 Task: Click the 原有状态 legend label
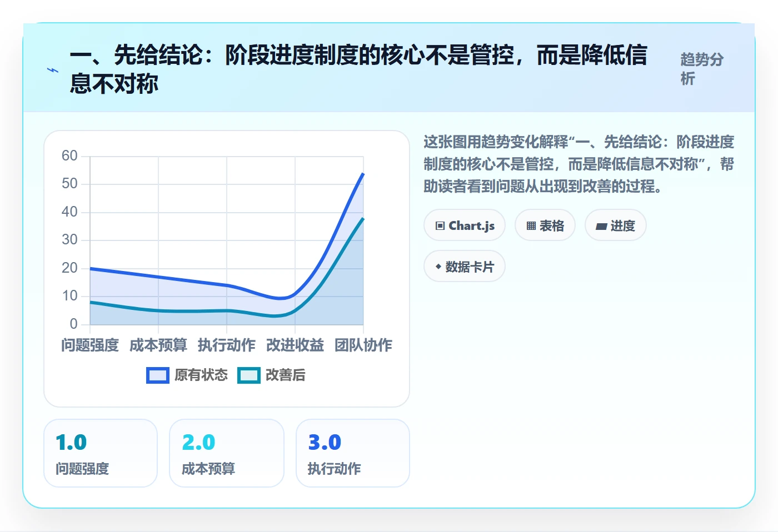pos(201,375)
